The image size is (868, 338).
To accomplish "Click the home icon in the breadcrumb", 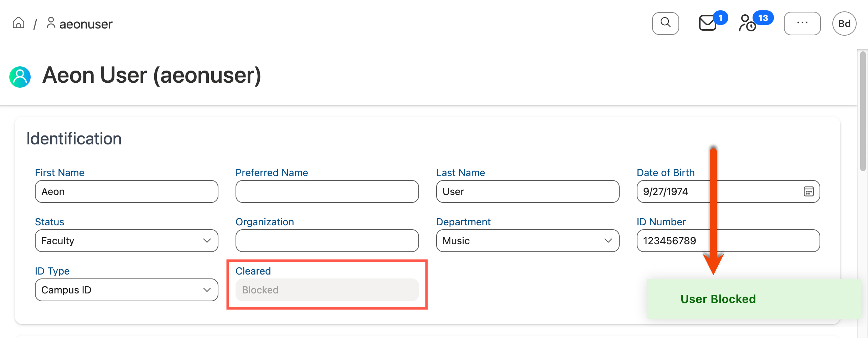I will 18,23.
